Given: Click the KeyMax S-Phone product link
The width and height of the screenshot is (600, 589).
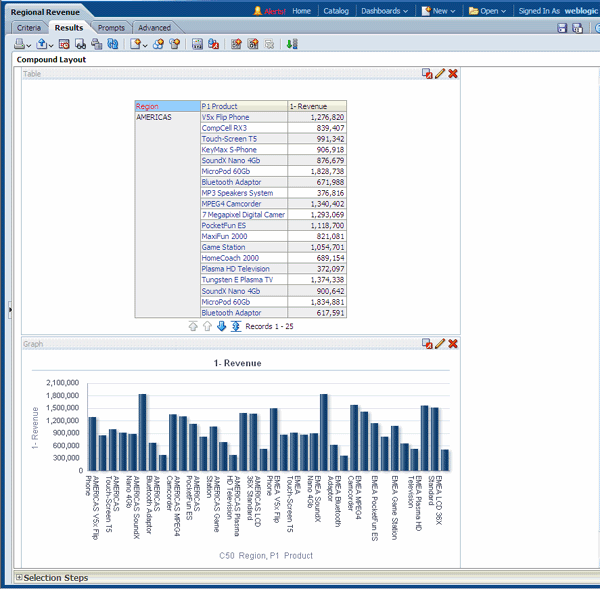Looking at the screenshot, I should click(229, 150).
